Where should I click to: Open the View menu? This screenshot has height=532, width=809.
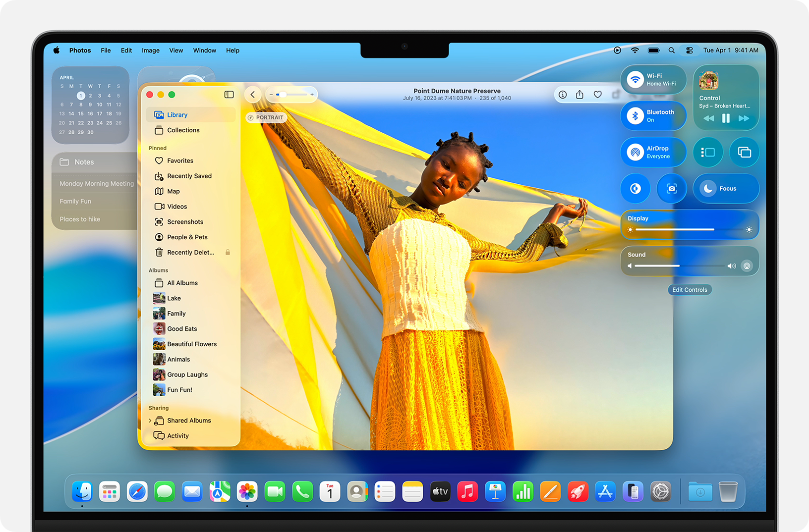pyautogui.click(x=176, y=50)
